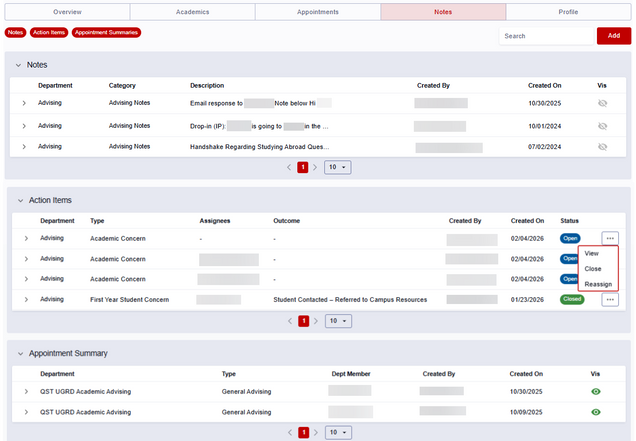Expand the Drop-in (IP) note row
The image size is (636, 441).
point(24,126)
